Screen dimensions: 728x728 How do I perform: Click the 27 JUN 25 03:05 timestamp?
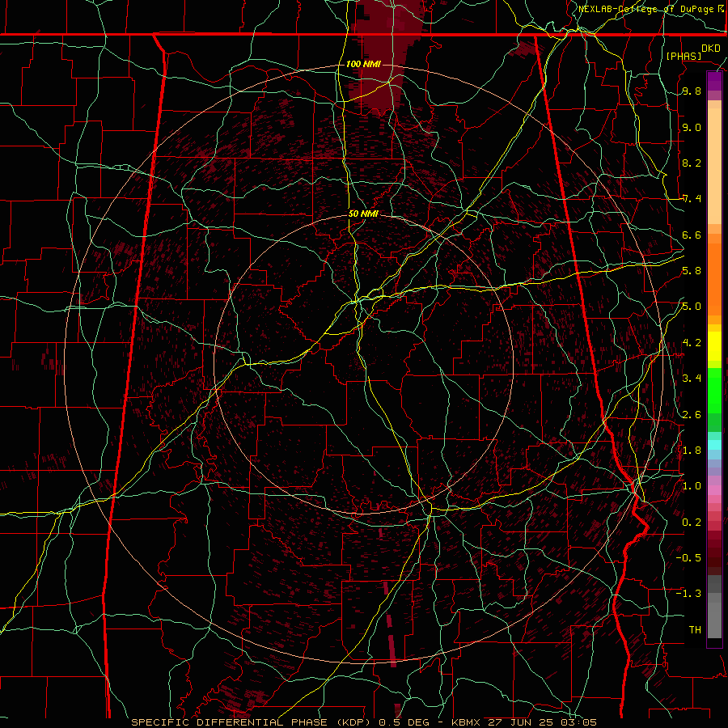coord(542,722)
